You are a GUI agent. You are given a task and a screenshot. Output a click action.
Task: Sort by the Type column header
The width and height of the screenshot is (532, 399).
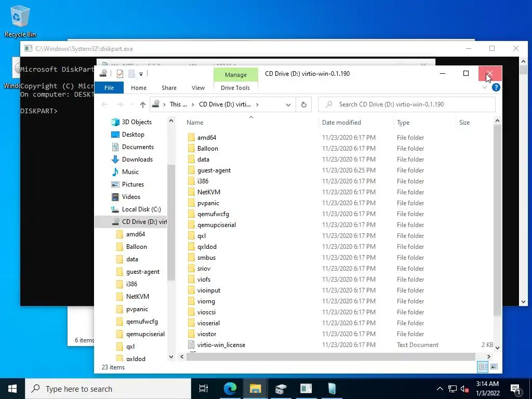(x=403, y=123)
